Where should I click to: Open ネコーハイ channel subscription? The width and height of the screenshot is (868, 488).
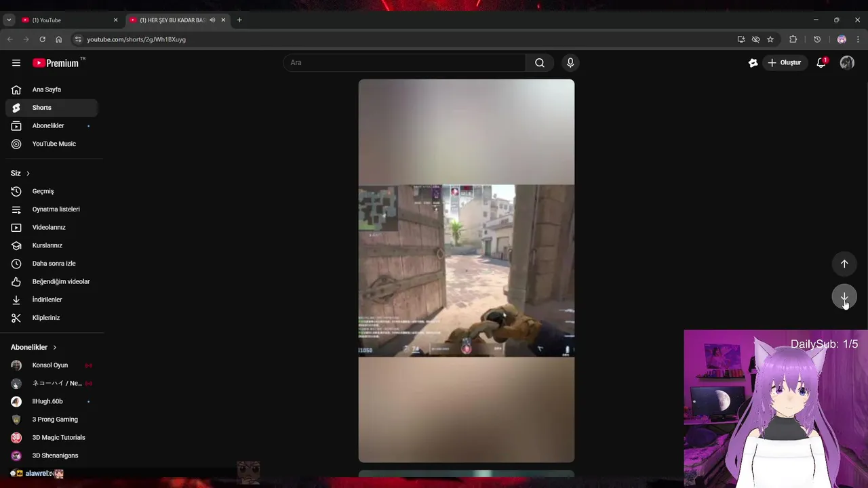52,384
